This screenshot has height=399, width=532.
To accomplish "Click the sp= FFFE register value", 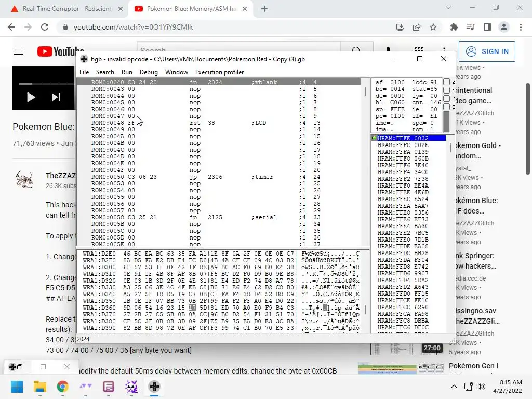I will 390,109.
